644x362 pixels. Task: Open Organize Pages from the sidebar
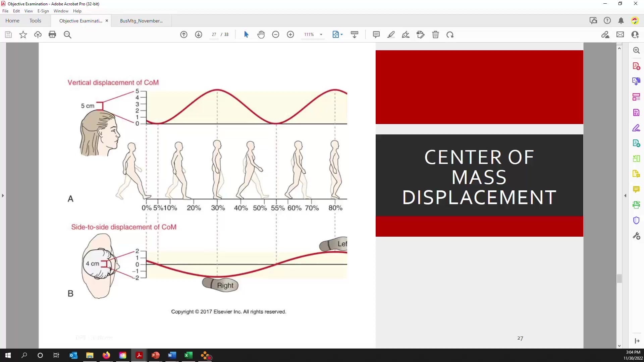[x=636, y=97]
